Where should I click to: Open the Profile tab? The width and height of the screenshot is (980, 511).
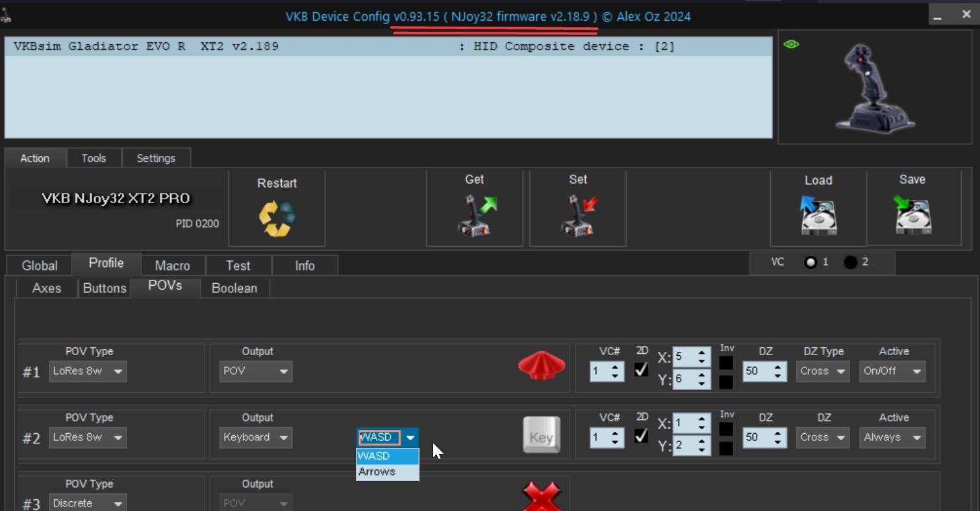[107, 263]
